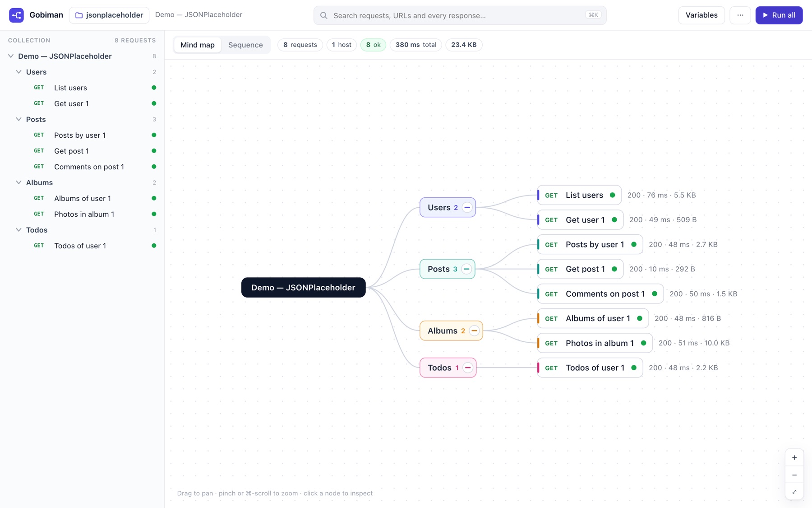Open Todos of user 1 in sidebar
The image size is (812, 508).
82,246
